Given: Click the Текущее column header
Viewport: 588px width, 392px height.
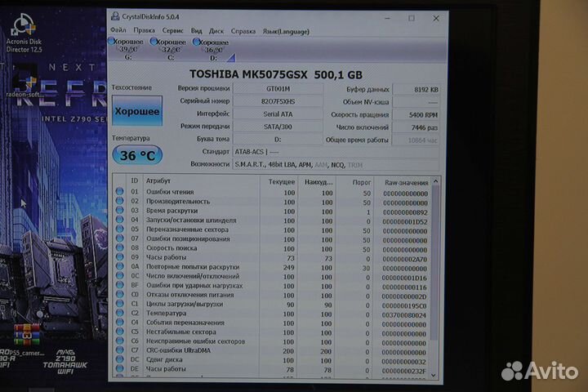Looking at the screenshot, I should pyautogui.click(x=278, y=181).
